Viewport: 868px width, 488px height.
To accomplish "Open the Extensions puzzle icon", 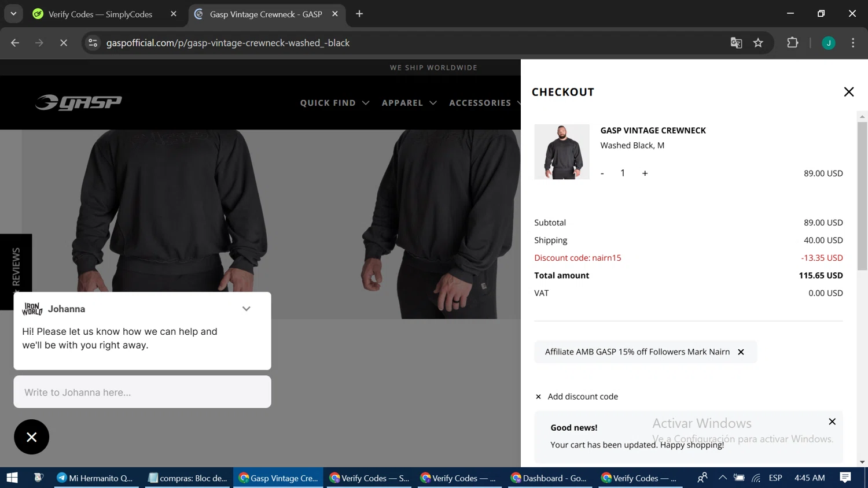I will tap(793, 43).
